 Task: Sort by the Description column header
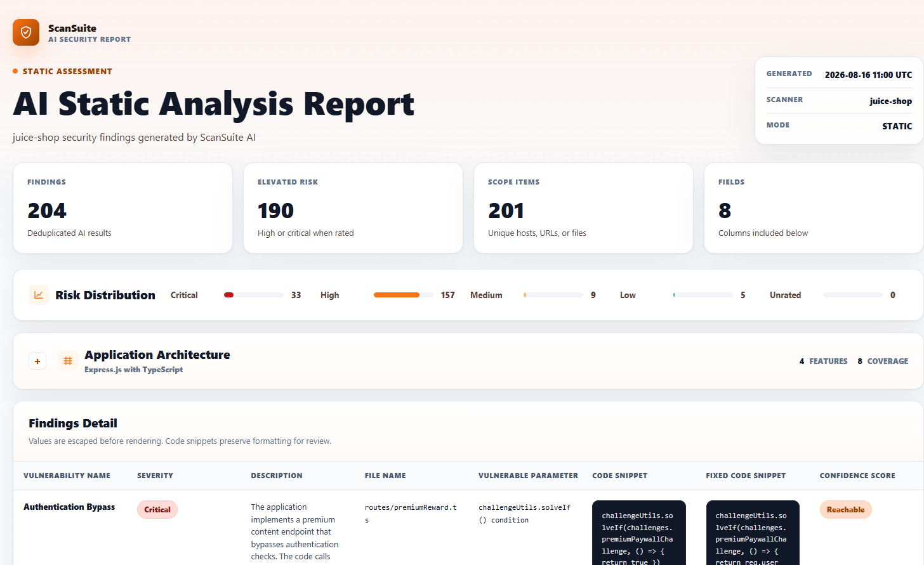tap(277, 476)
